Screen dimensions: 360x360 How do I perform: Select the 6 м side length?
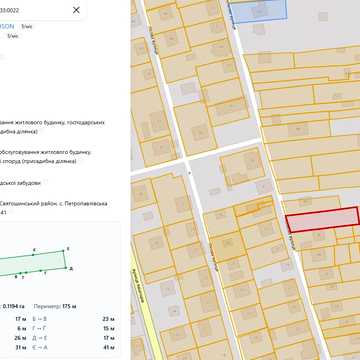(21, 328)
